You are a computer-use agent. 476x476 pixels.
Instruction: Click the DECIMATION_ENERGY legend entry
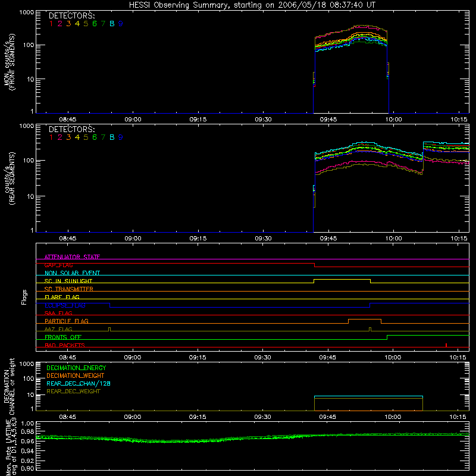click(76, 368)
